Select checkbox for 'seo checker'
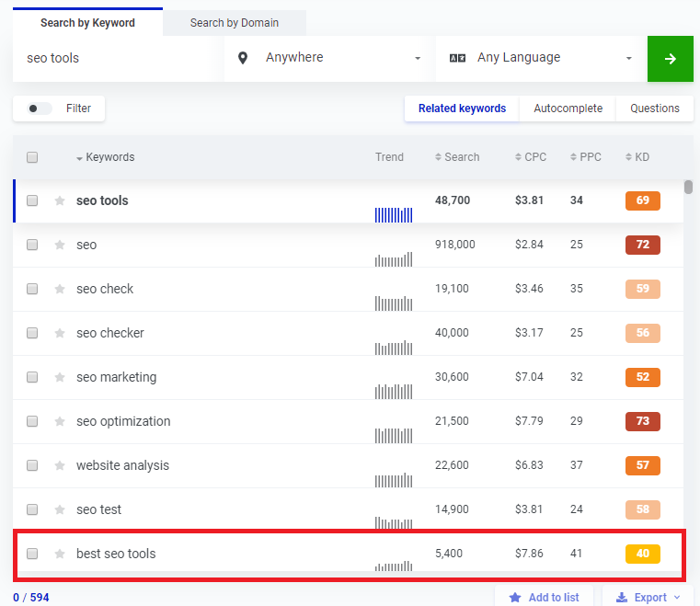 coord(32,333)
